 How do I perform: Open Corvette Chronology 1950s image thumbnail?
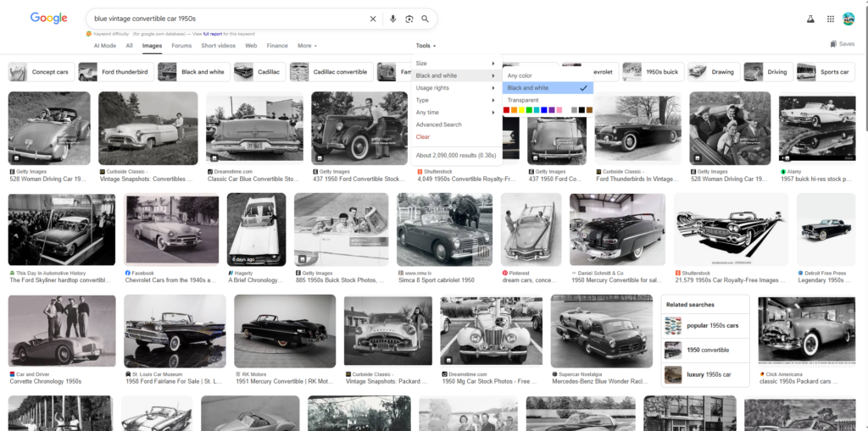[62, 331]
